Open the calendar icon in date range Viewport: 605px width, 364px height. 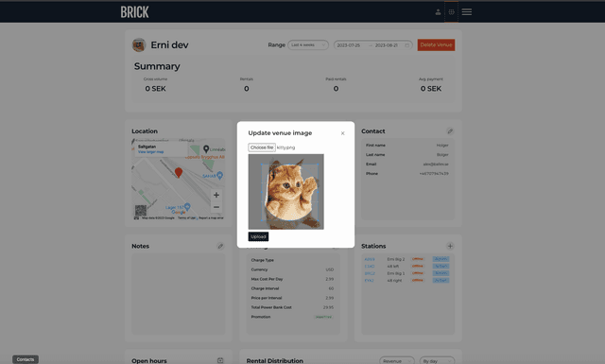(406, 45)
